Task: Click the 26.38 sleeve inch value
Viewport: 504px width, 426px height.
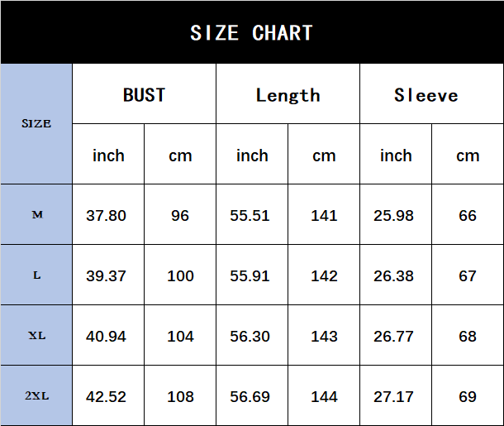Action: [x=394, y=275]
